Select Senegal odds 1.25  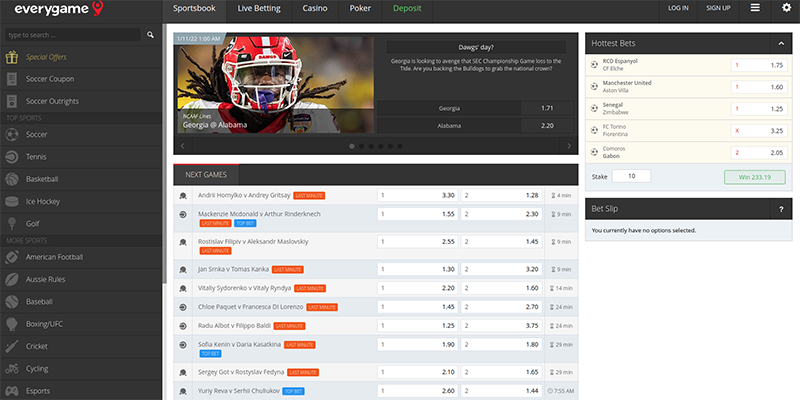coord(759,109)
